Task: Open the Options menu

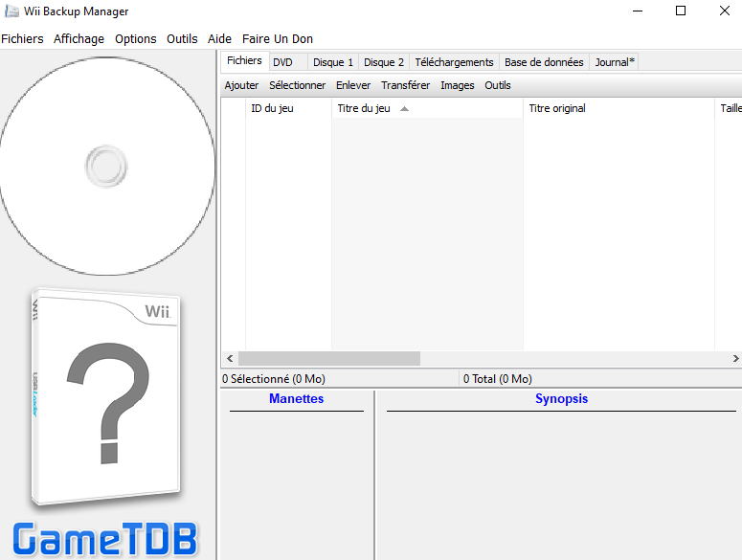Action: pos(135,39)
